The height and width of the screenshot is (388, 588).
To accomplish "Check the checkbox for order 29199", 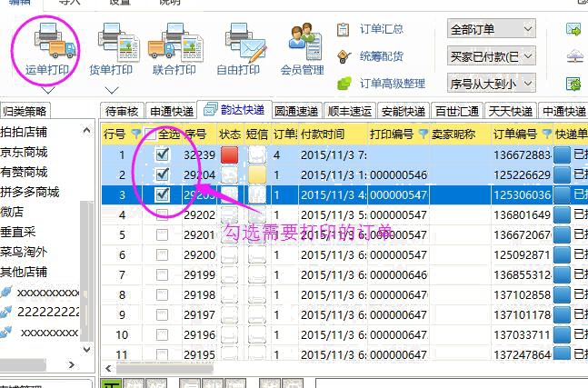I will click(x=163, y=274).
